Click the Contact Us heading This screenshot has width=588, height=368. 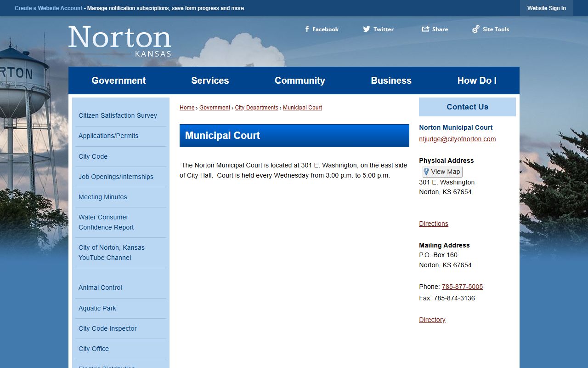[467, 107]
